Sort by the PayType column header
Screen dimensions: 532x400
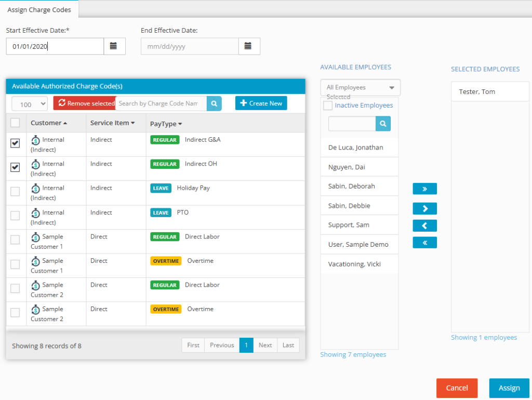pos(166,124)
